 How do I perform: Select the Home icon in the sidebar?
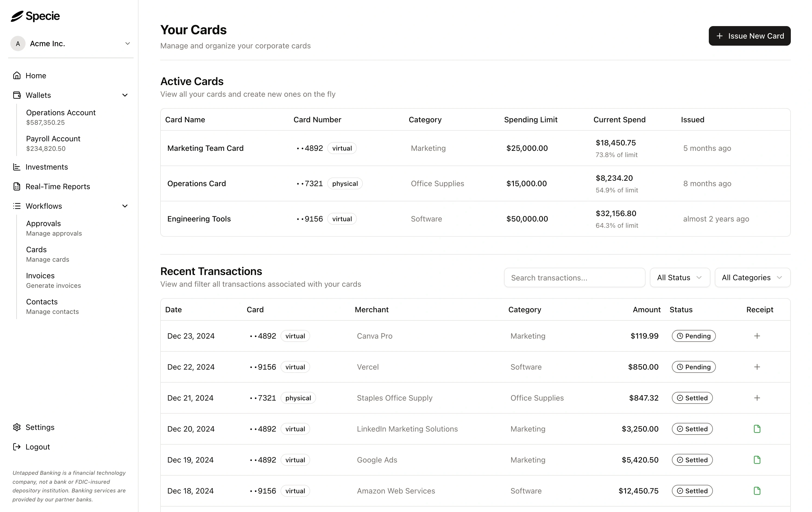[x=17, y=75]
